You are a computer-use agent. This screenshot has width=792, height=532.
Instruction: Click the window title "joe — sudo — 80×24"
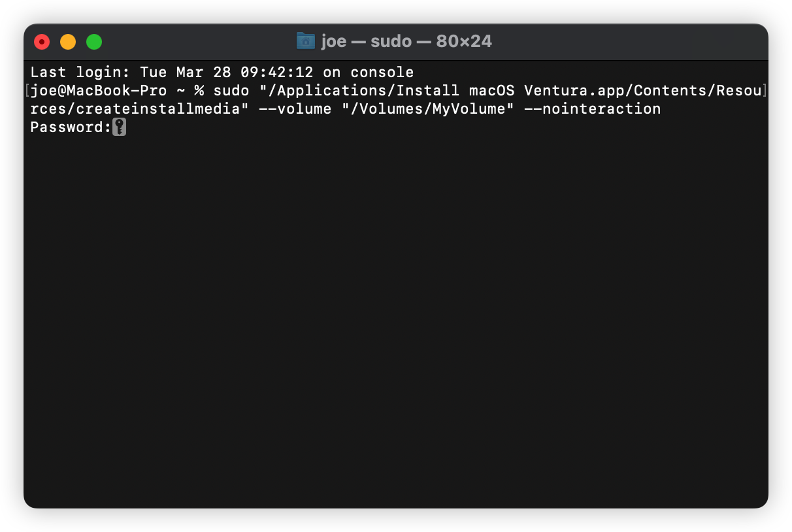(406, 41)
